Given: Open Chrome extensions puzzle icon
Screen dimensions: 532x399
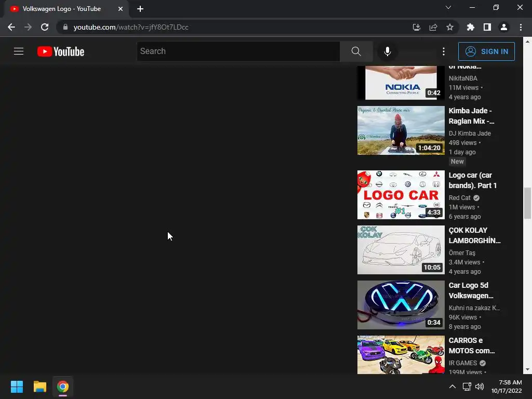Looking at the screenshot, I should [x=471, y=27].
